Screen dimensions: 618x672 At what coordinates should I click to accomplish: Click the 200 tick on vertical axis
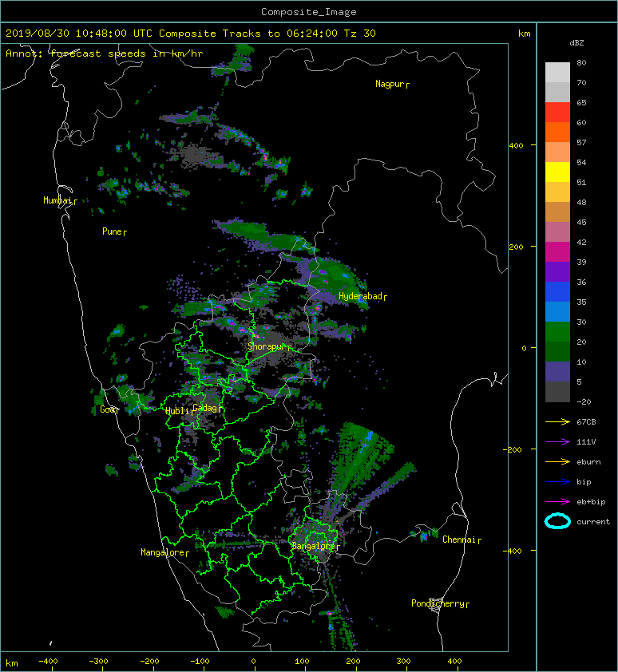coord(516,247)
